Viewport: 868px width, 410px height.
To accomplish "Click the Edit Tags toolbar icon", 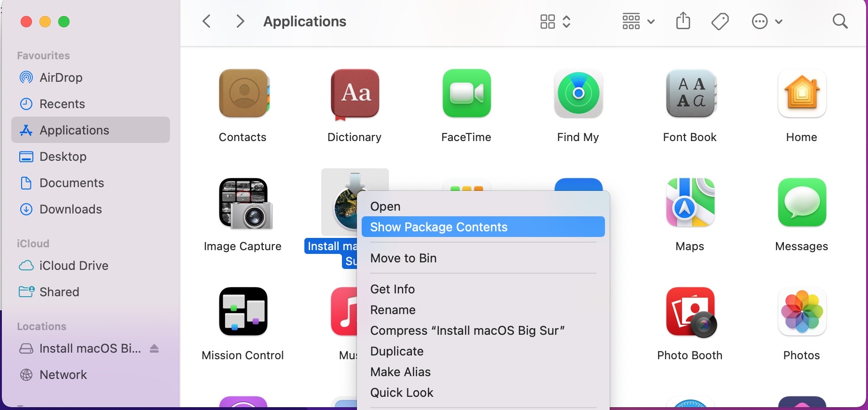I will coord(720,21).
